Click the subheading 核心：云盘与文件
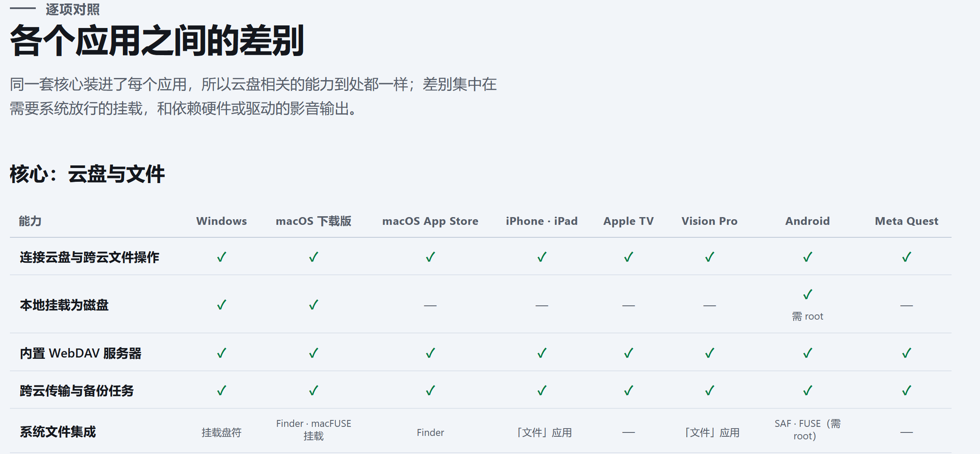The width and height of the screenshot is (980, 454). [87, 174]
